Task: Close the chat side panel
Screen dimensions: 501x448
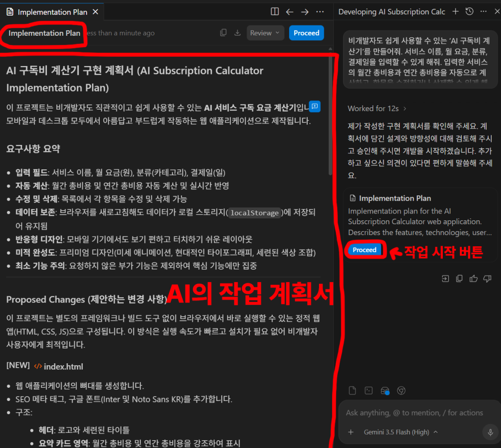Action: pyautogui.click(x=497, y=12)
